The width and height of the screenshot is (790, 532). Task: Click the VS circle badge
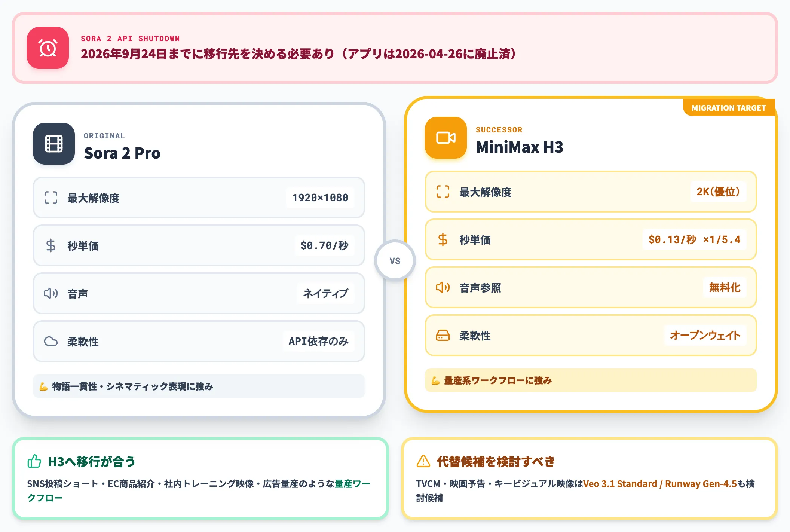tap(395, 260)
